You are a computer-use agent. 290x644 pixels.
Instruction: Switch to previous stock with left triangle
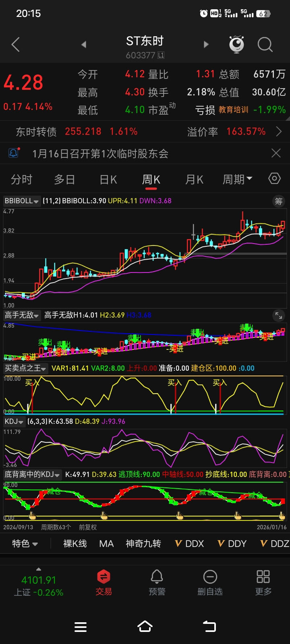coord(84,45)
